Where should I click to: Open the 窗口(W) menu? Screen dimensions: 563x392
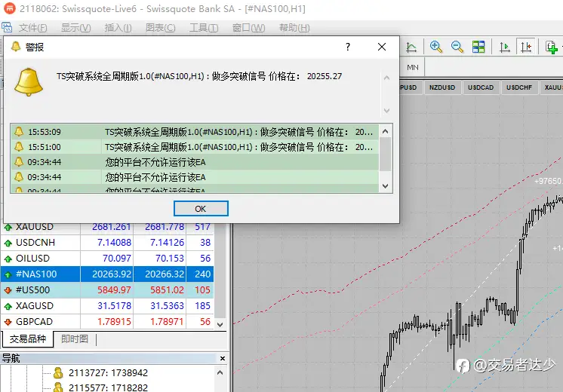(248, 28)
